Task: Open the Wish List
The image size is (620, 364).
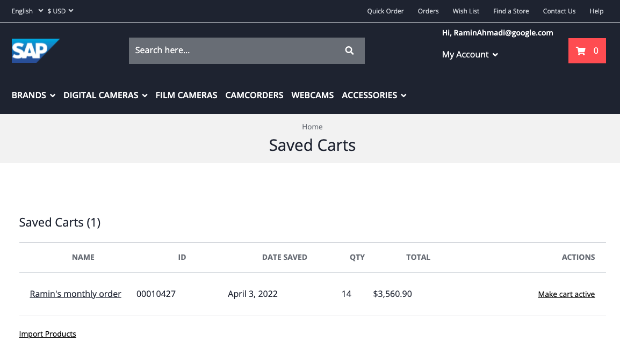Action: (466, 11)
